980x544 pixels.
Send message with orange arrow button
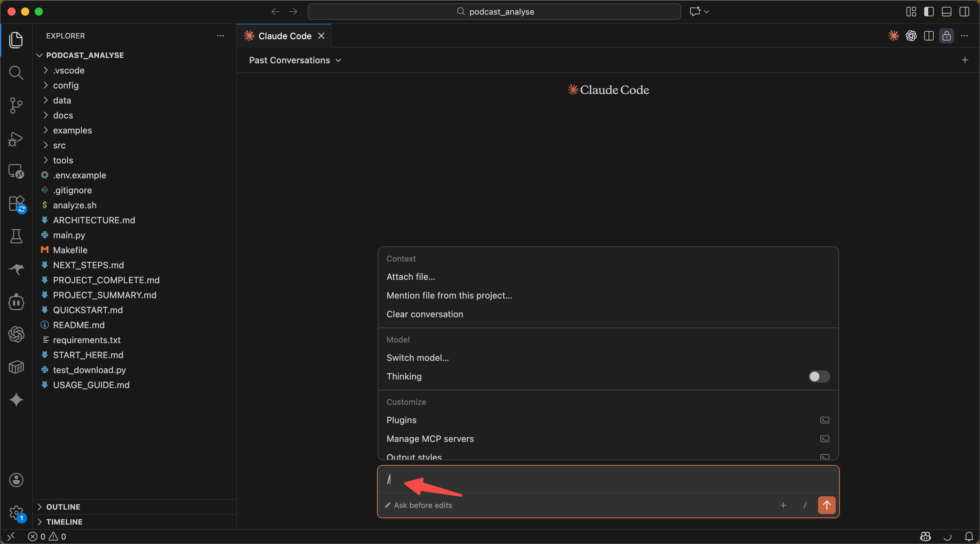pos(826,505)
